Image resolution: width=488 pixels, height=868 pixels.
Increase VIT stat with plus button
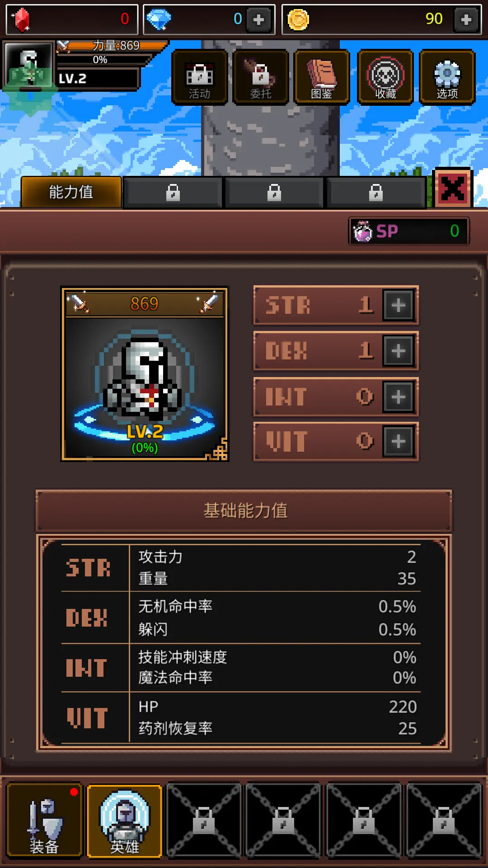(398, 441)
